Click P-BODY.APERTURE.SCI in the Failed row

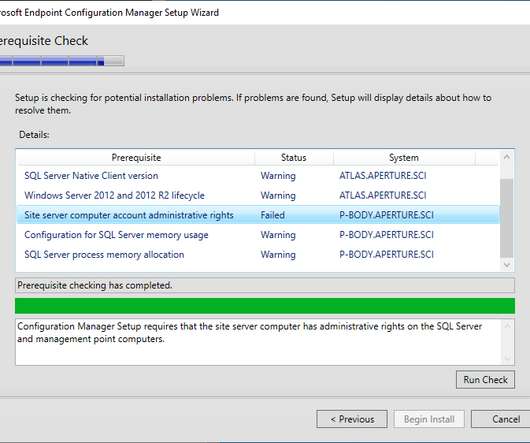click(386, 215)
